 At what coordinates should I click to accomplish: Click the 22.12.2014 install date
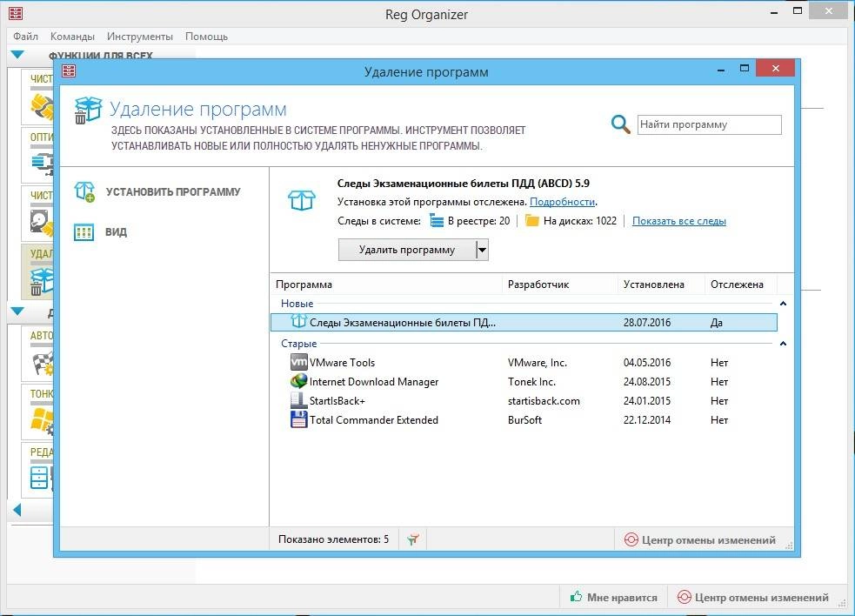pos(647,419)
